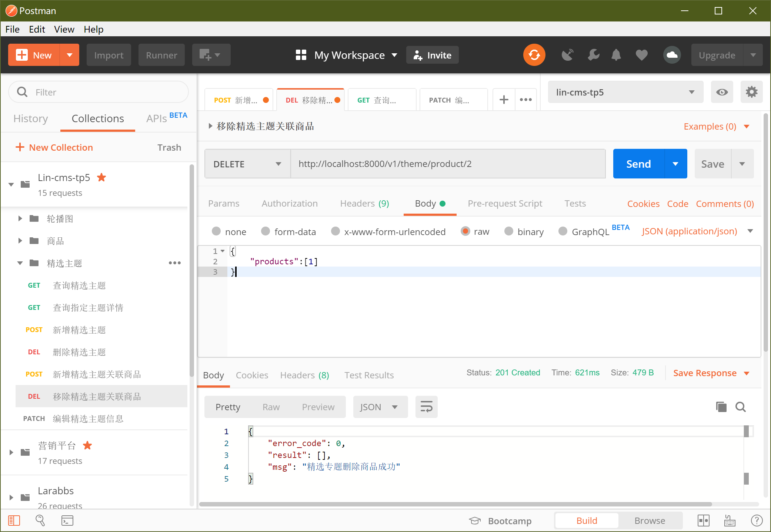Screen dimensions: 771x532
Task: Select the raw radio button
Action: [x=465, y=231]
